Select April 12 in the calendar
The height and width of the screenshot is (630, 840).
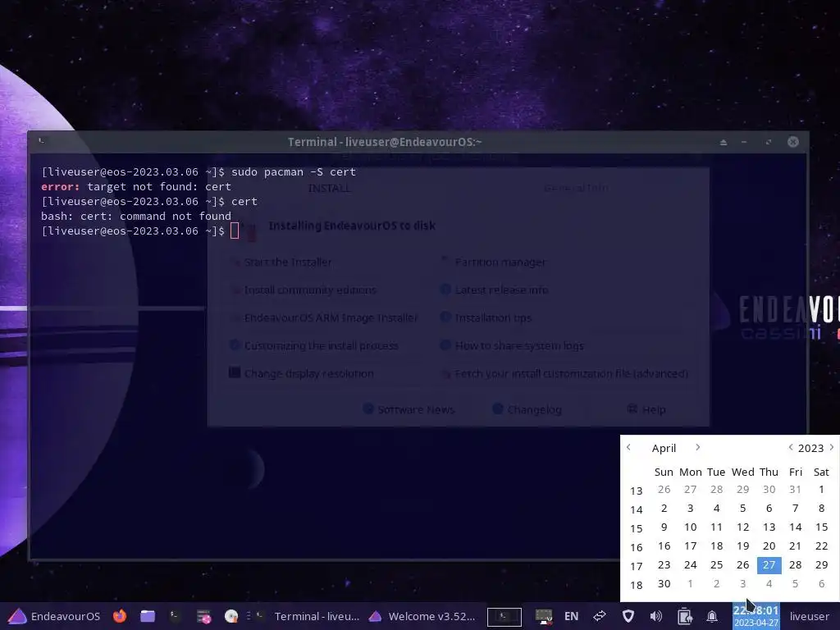pos(743,527)
